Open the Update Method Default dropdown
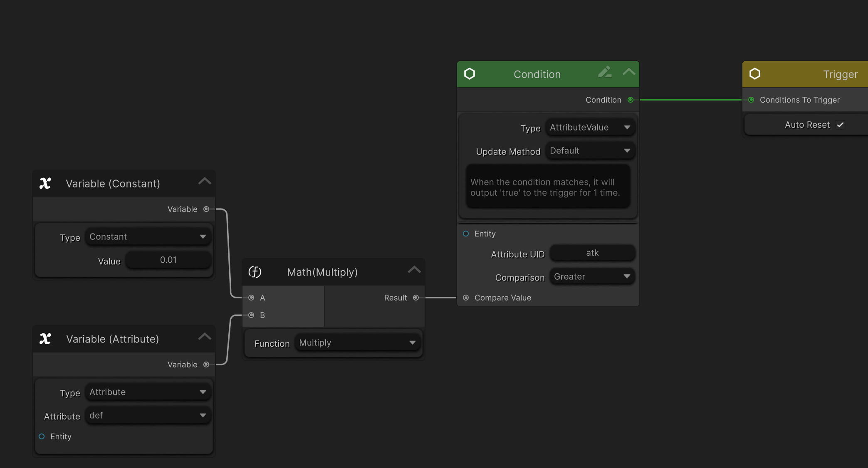 point(590,151)
